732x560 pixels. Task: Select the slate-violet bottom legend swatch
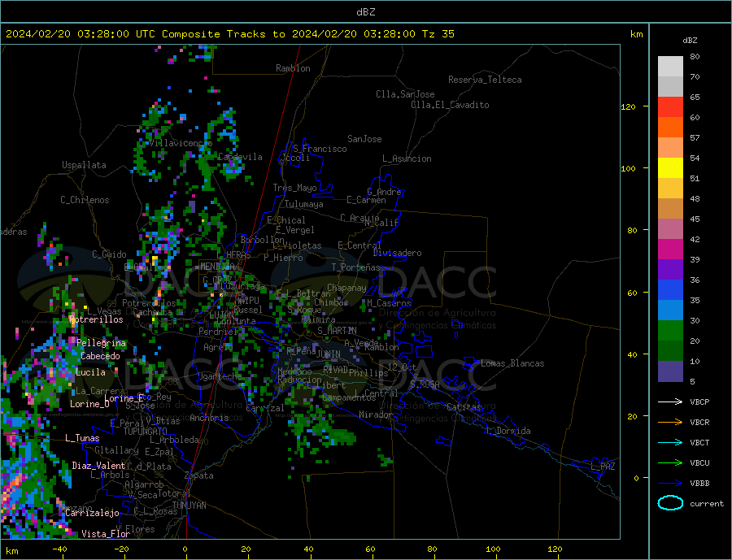(x=670, y=371)
